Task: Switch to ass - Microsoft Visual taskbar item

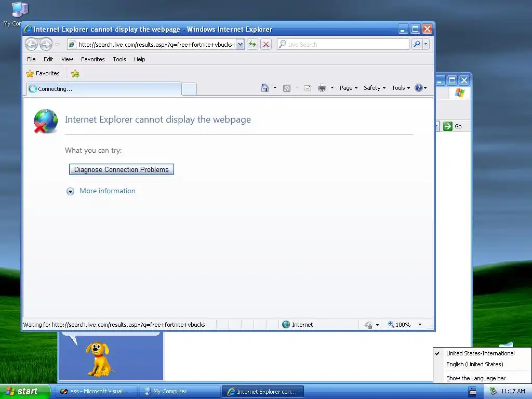Action: 96,392
